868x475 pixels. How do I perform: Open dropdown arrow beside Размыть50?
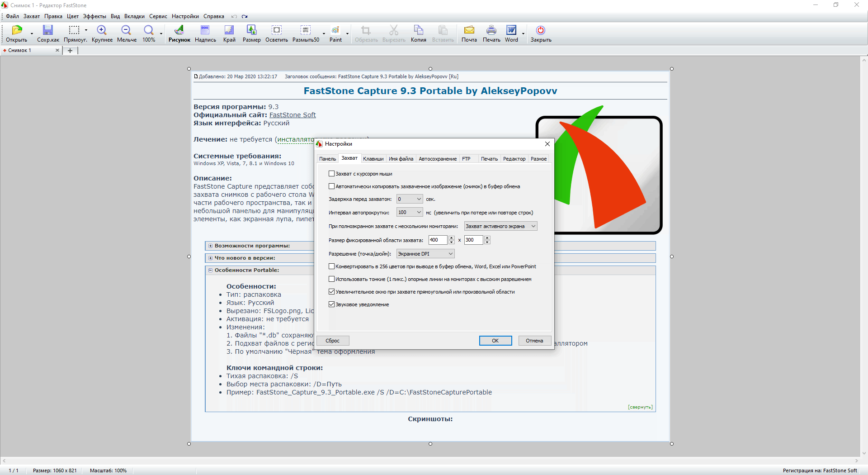pos(324,33)
